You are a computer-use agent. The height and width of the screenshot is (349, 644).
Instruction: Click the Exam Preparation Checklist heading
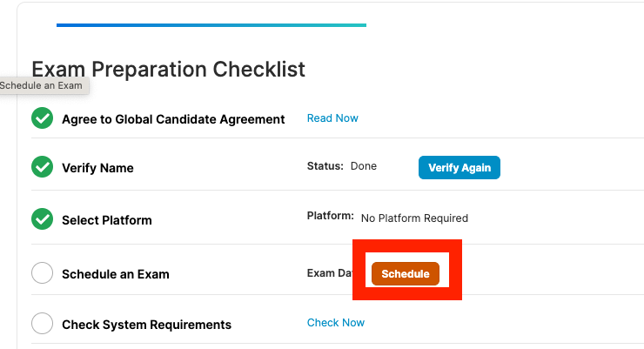(168, 69)
